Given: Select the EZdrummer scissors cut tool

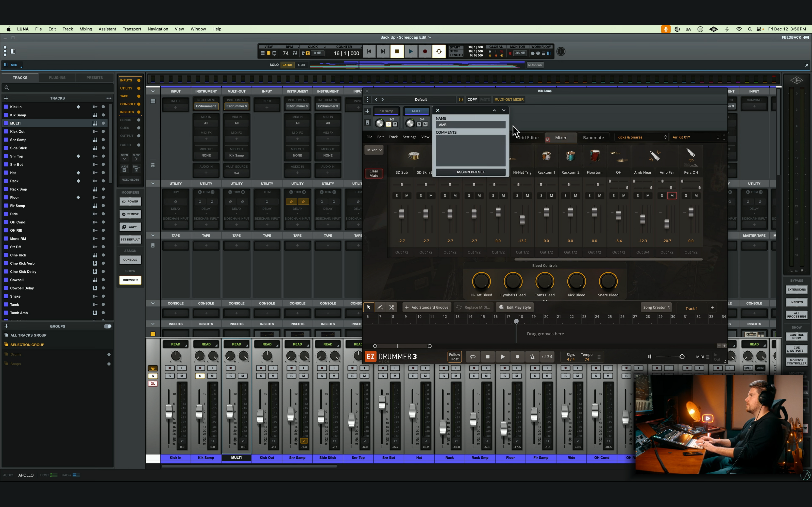Looking at the screenshot, I should coord(392,307).
